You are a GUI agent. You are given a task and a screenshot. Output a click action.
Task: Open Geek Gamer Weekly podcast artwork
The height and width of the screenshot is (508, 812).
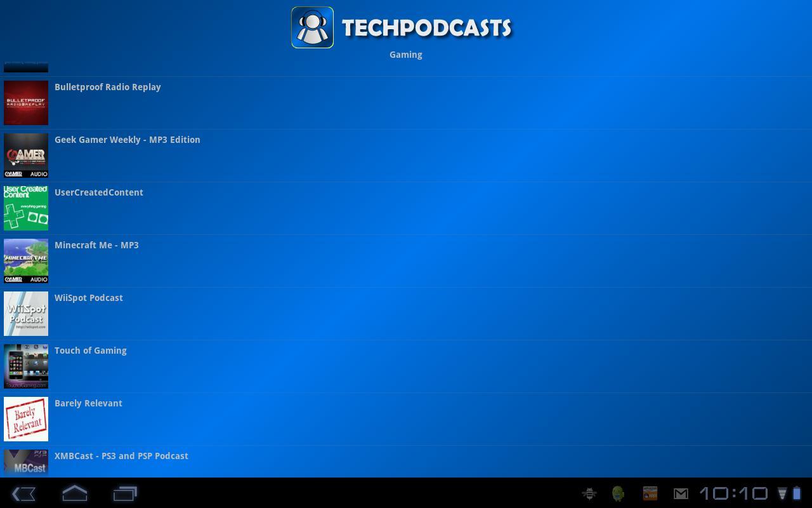point(26,156)
